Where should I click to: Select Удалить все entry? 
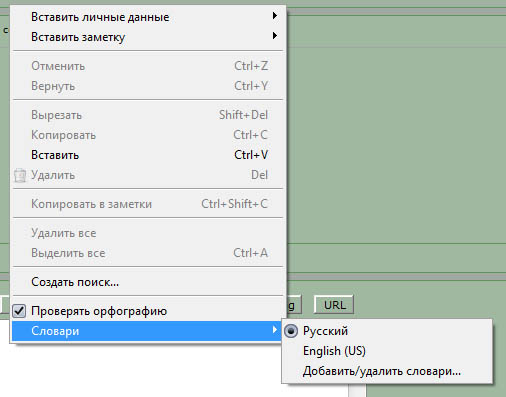pyautogui.click(x=148, y=233)
